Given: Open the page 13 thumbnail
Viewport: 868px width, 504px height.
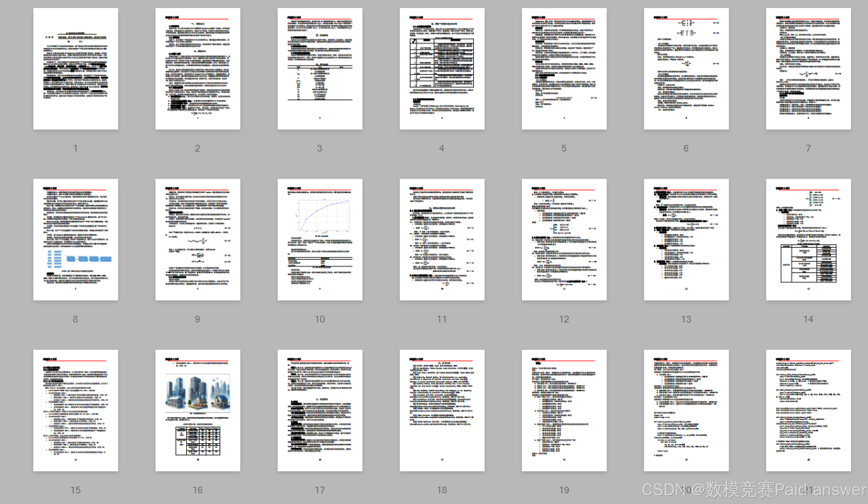Looking at the screenshot, I should click(x=686, y=239).
